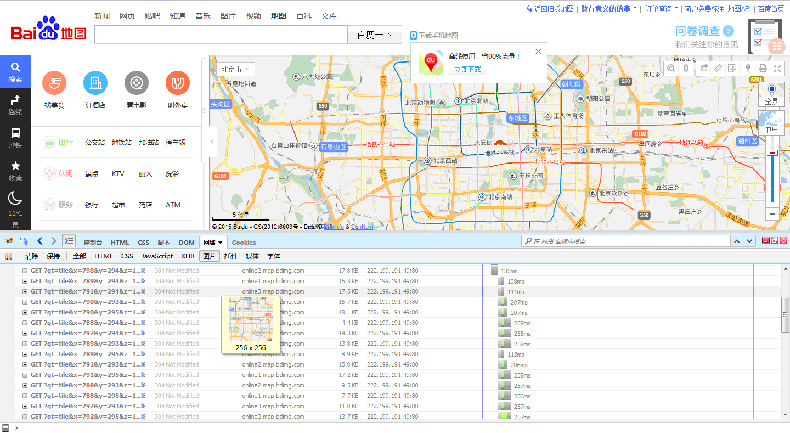790x433 pixels.
Task: Filter net requests by JavaScript
Action: coord(158,256)
